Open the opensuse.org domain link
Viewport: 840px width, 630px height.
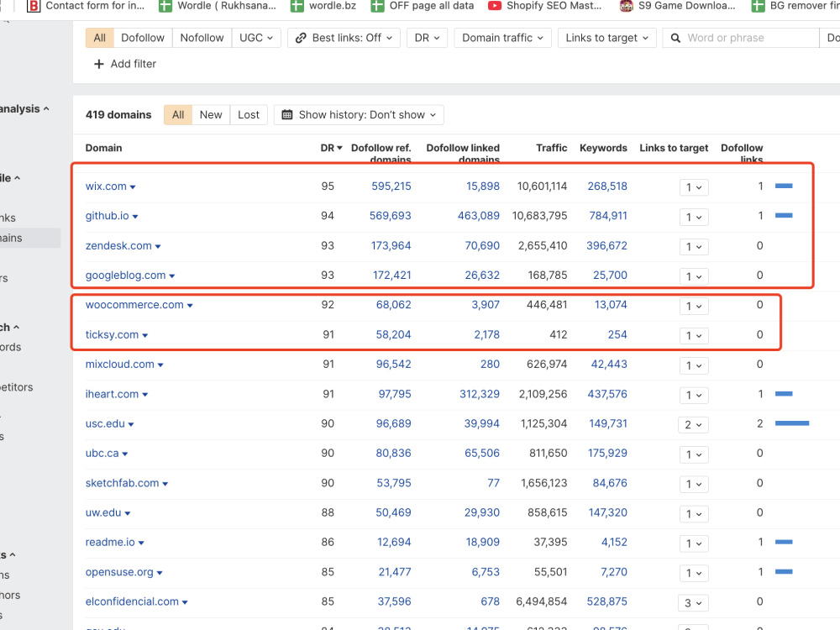119,572
